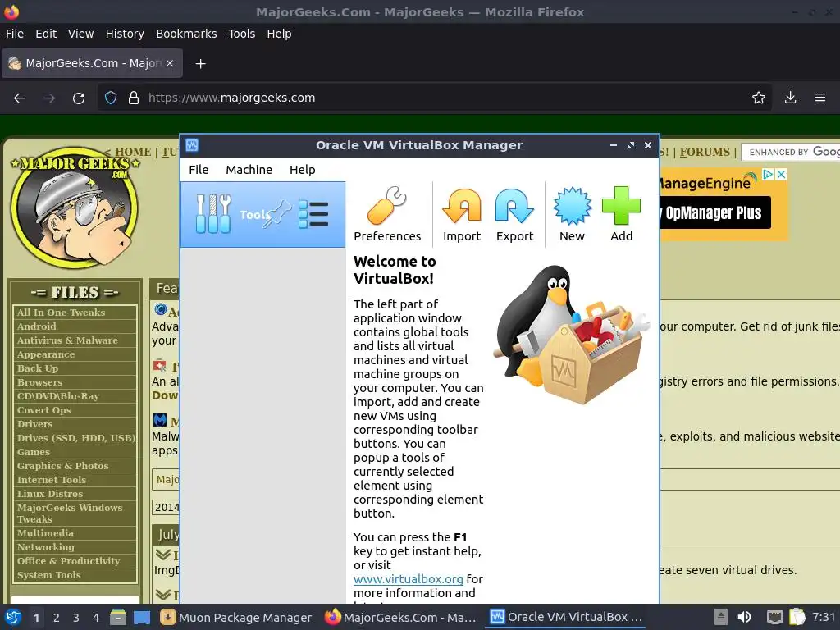The height and width of the screenshot is (630, 840).
Task: Open VirtualBox Help menu
Action: pyautogui.click(x=302, y=170)
